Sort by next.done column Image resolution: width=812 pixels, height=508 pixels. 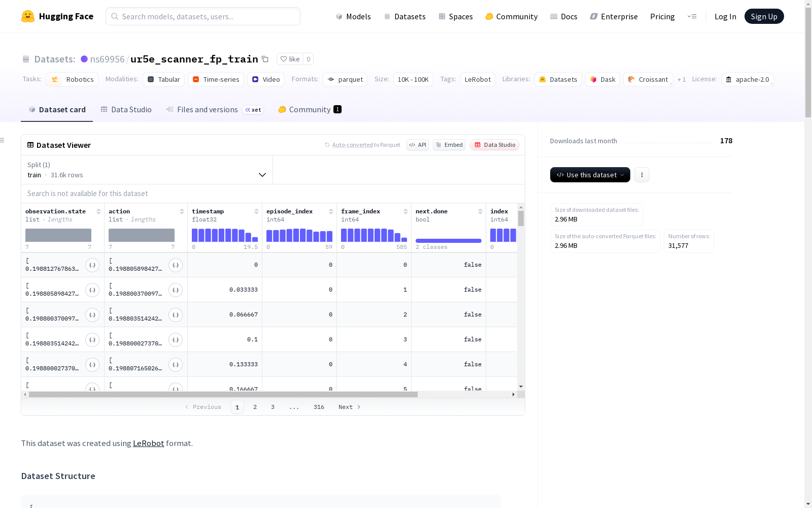tap(480, 211)
